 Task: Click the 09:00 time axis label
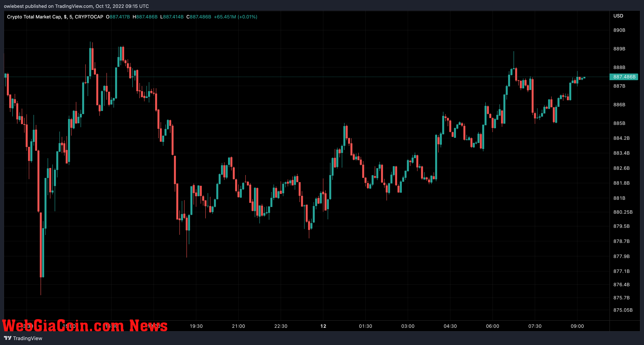577,326
